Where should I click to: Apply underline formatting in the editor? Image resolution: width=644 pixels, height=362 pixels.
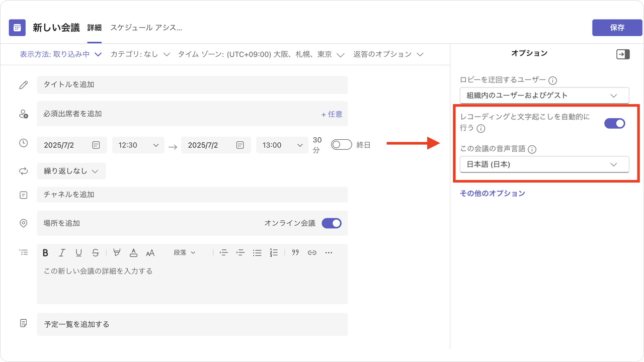(x=78, y=253)
